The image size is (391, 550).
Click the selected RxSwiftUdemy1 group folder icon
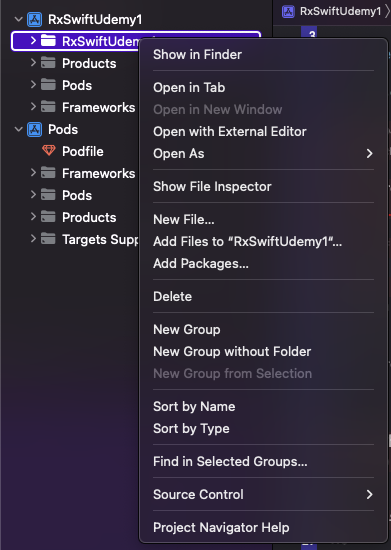click(x=48, y=41)
